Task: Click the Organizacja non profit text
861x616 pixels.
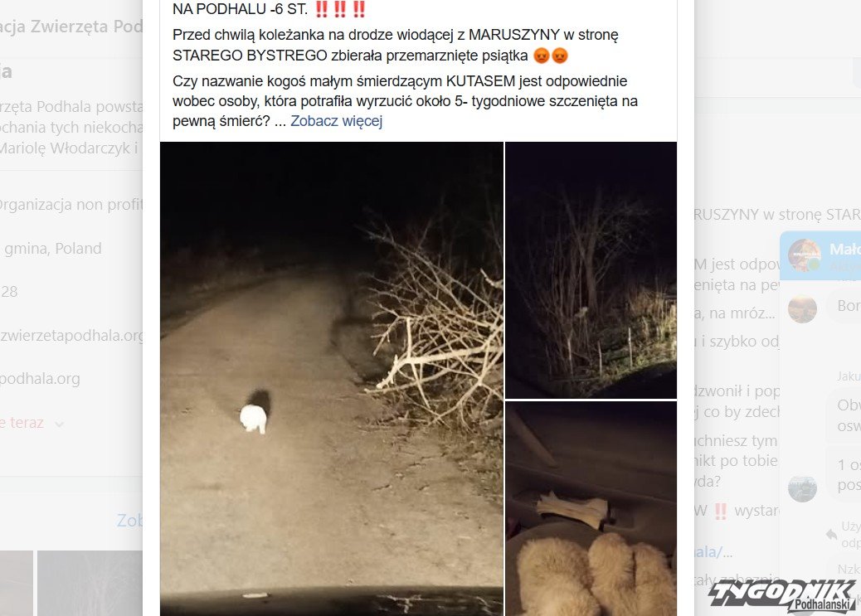Action: tap(71, 205)
